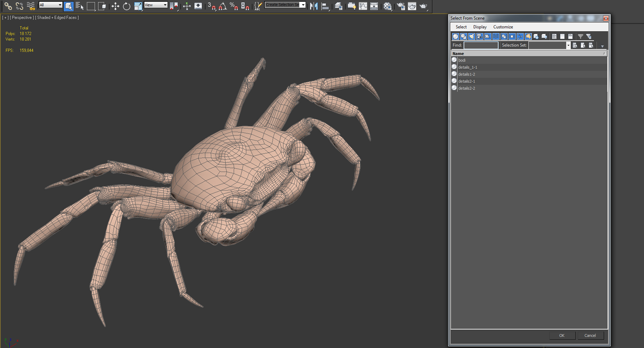Open the selection filter 'All' dropdown
644x348 pixels.
tap(50, 5)
